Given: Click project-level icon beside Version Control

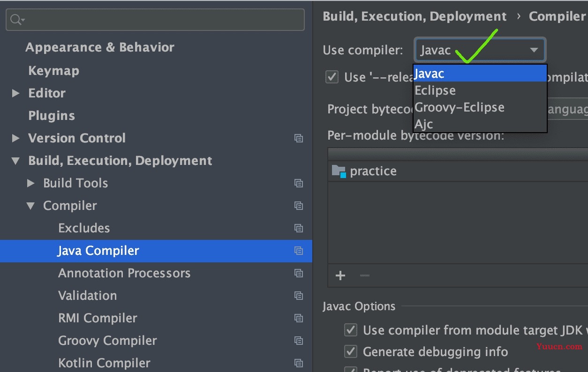Looking at the screenshot, I should 299,138.
